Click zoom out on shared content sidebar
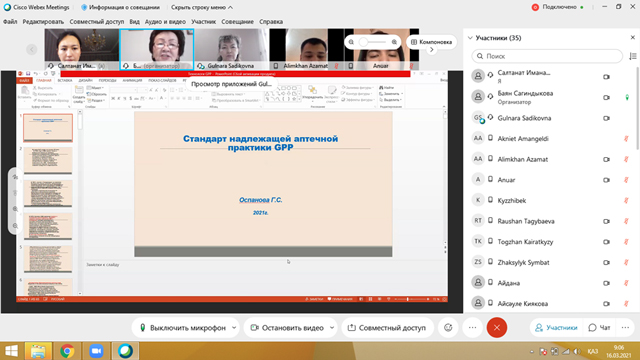The height and width of the screenshot is (360, 640). tap(16, 226)
